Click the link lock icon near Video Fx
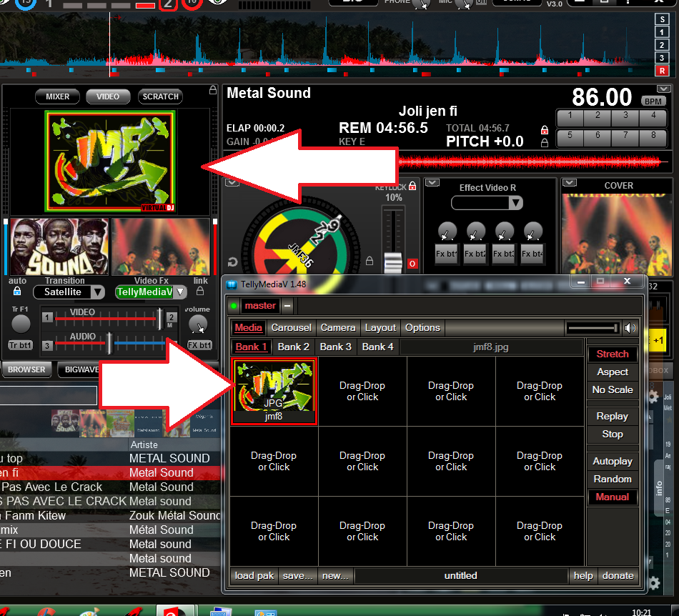 click(200, 291)
